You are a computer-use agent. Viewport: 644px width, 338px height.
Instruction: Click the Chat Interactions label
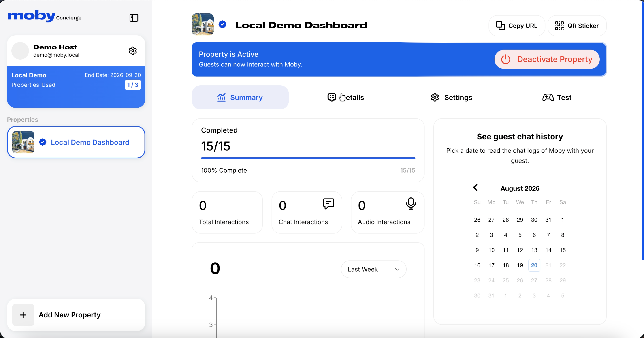(303, 222)
